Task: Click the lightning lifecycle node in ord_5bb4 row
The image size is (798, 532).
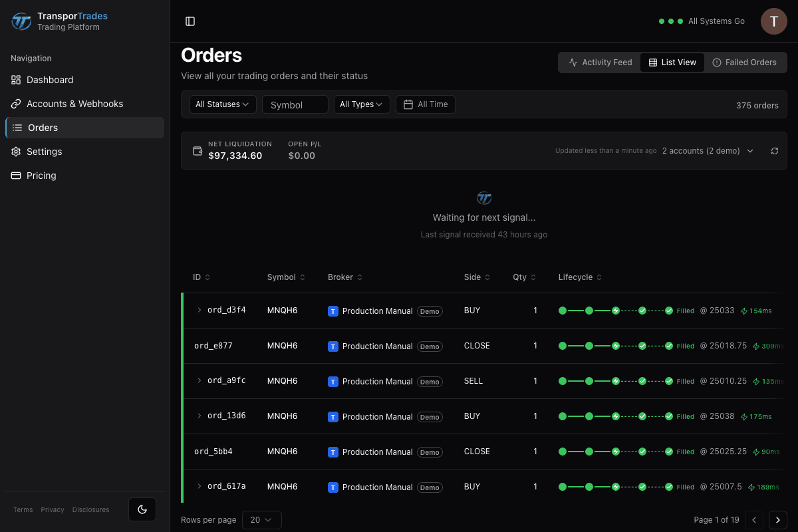Action: point(616,452)
